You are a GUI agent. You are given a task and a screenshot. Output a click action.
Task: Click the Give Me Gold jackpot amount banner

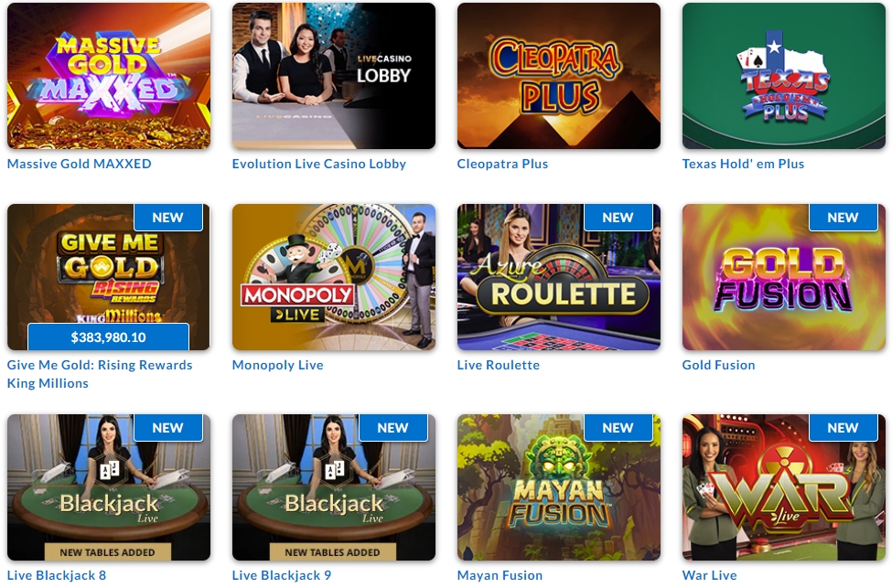(x=108, y=337)
